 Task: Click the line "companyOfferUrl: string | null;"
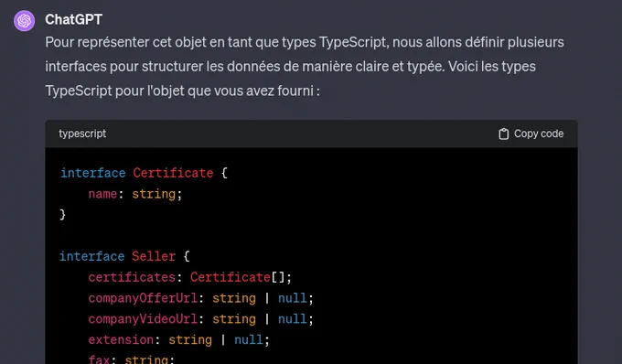point(200,298)
